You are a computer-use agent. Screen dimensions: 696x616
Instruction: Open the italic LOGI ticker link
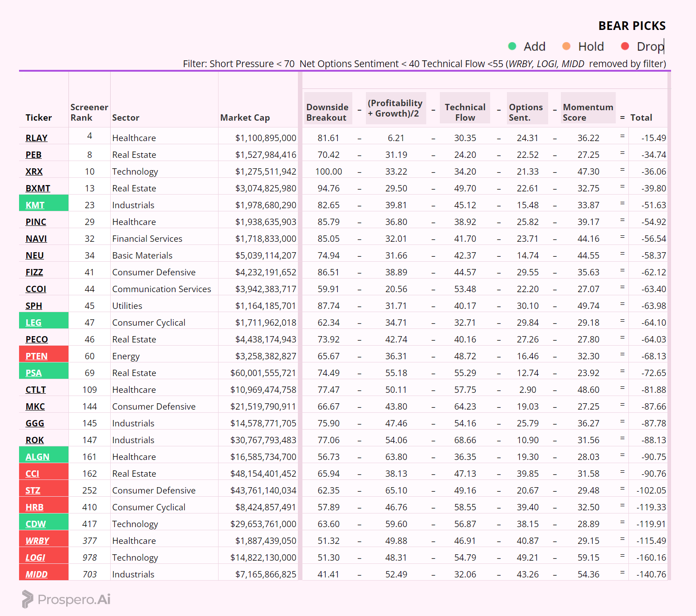coord(35,557)
